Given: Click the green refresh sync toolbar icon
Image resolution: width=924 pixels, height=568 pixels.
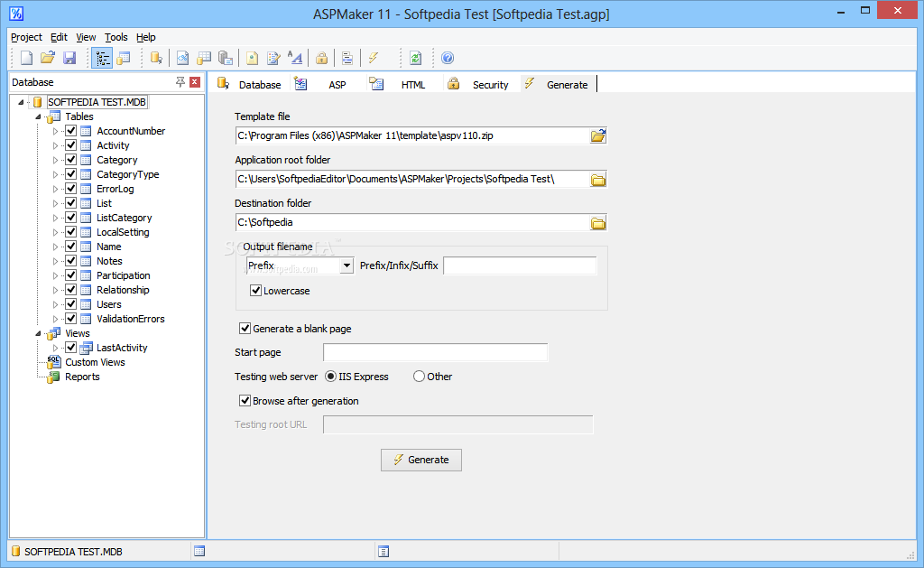Looking at the screenshot, I should [x=415, y=58].
